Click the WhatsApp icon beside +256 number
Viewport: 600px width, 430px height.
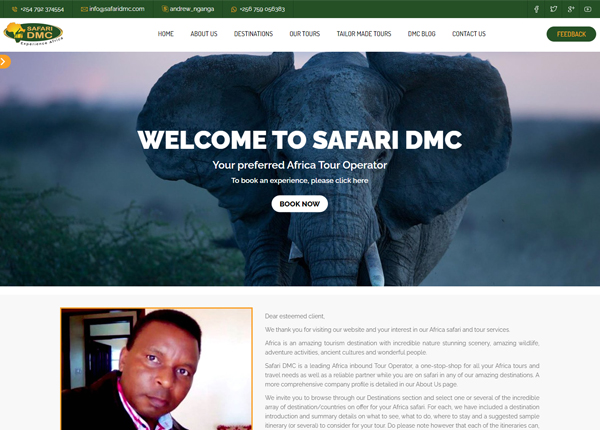(x=234, y=9)
